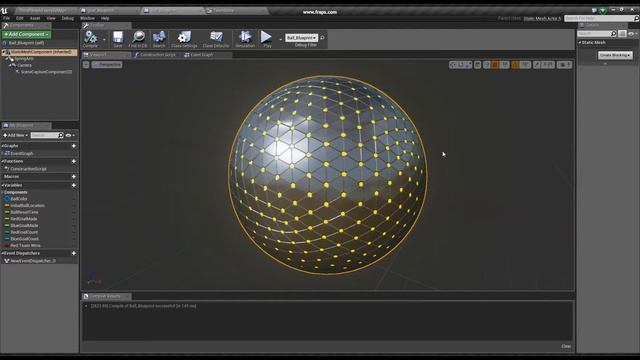Open the Perspective view mode dropdown
Image resolution: width=640 pixels, height=360 pixels.
pyautogui.click(x=107, y=64)
